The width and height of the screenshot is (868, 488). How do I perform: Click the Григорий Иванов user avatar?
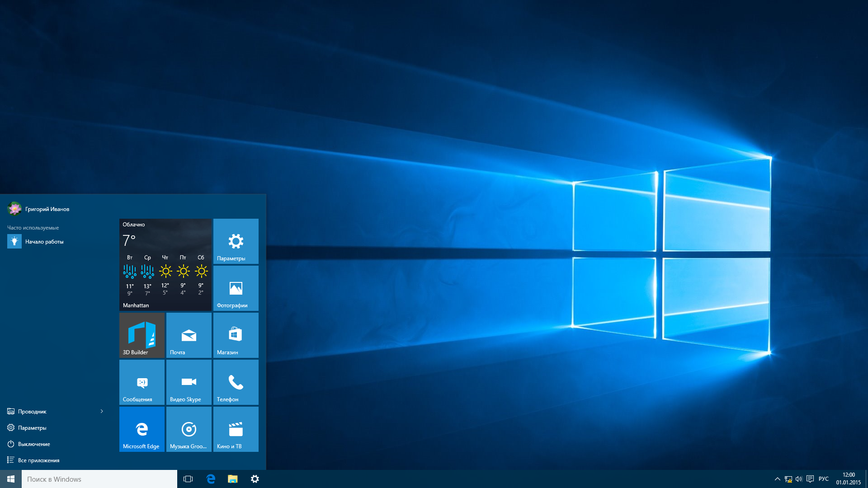pyautogui.click(x=14, y=209)
